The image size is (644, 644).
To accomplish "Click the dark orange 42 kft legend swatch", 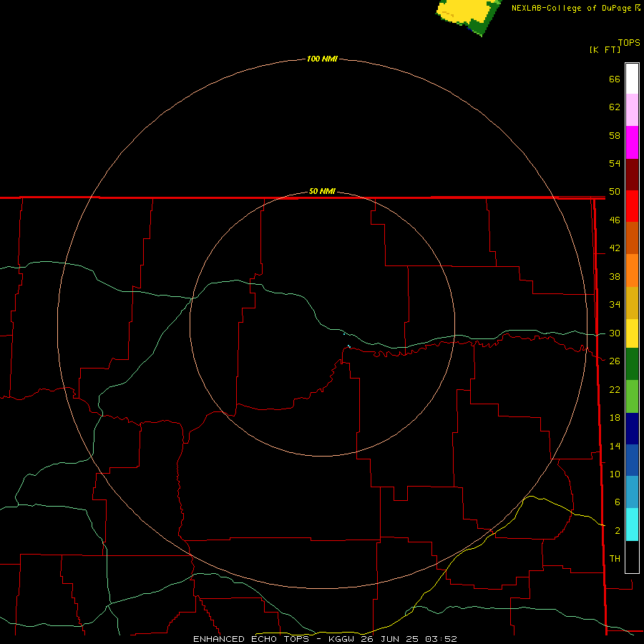I will [632, 238].
